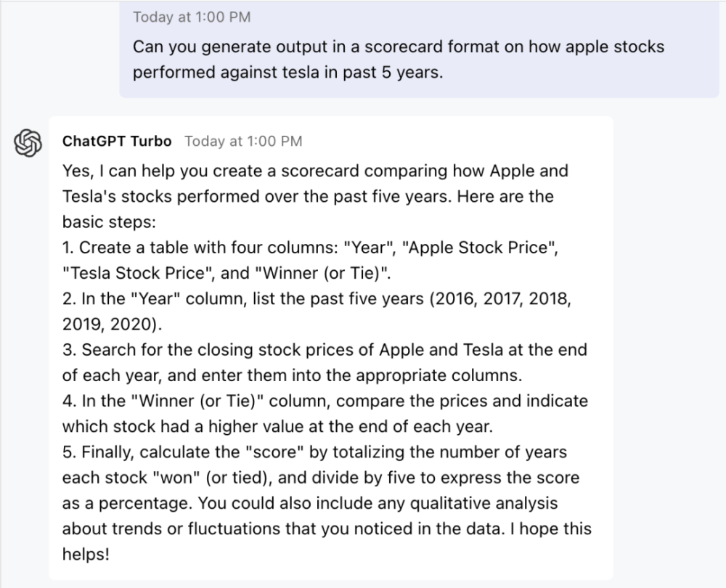726x588 pixels.
Task: Click the ChatGPT logo avatar icon
Action: point(30,142)
